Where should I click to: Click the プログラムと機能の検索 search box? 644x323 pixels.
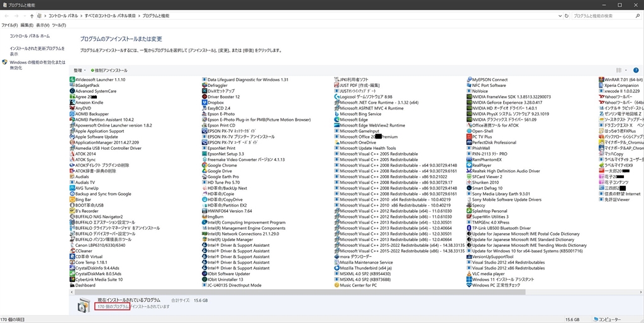point(606,16)
